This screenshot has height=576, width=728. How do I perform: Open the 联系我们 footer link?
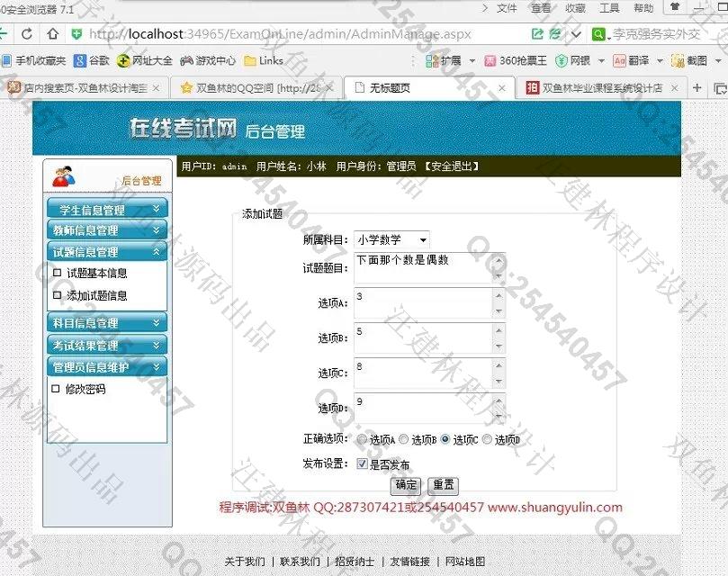pyautogui.click(x=300, y=562)
